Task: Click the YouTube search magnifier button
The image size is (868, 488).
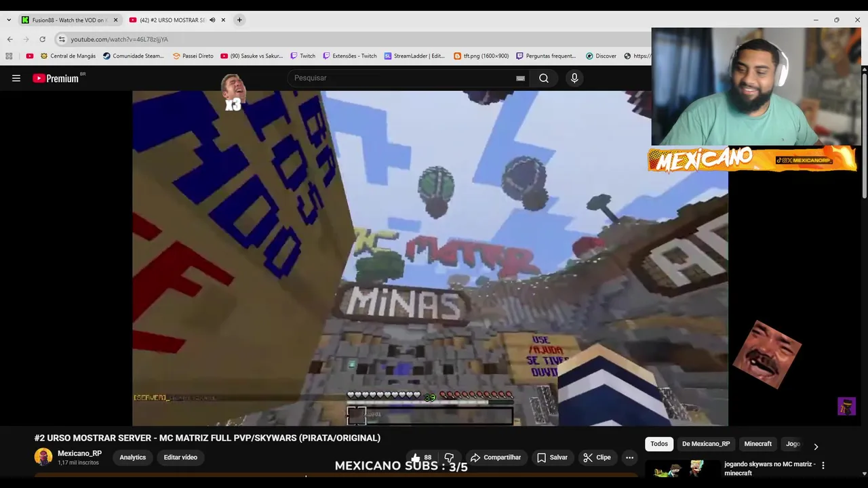Action: click(x=544, y=78)
